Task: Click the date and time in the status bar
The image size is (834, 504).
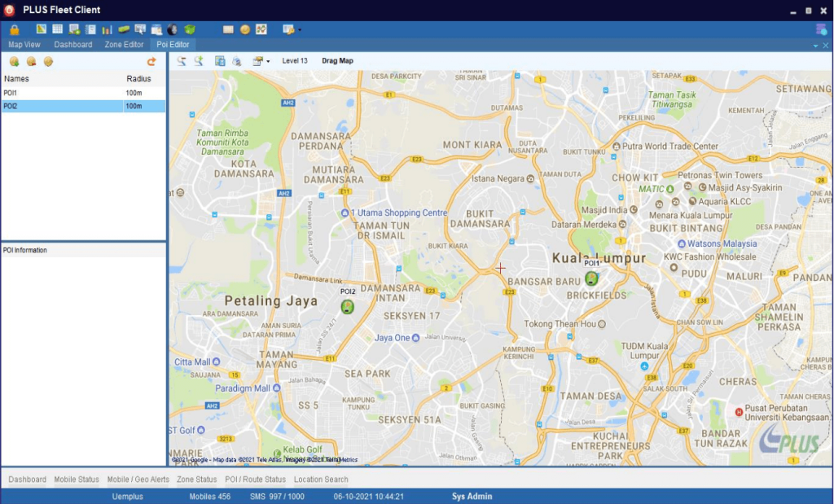Action: [369, 497]
